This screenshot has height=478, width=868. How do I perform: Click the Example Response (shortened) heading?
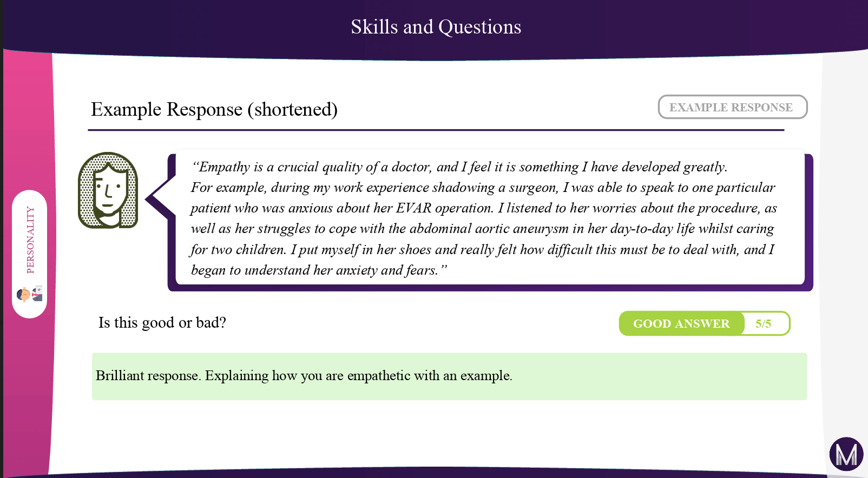click(214, 110)
